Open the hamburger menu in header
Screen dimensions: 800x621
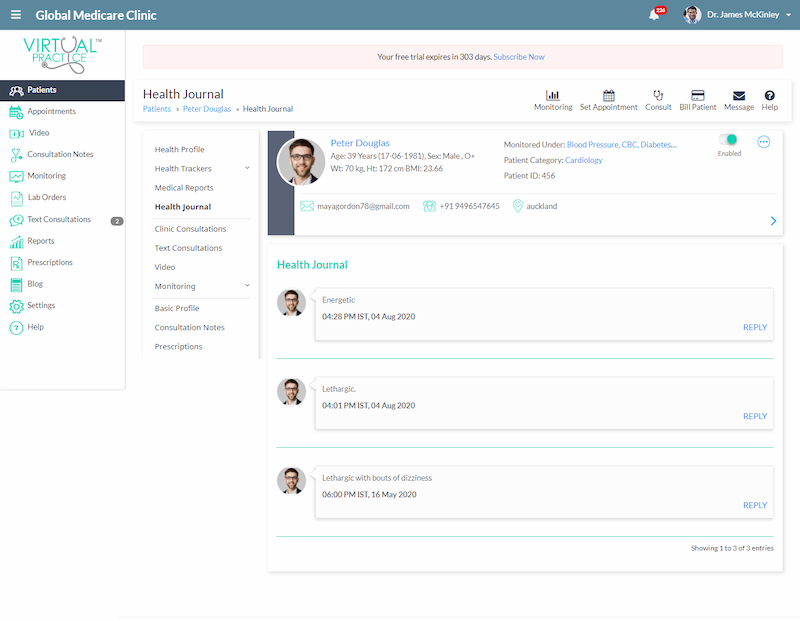[x=15, y=15]
